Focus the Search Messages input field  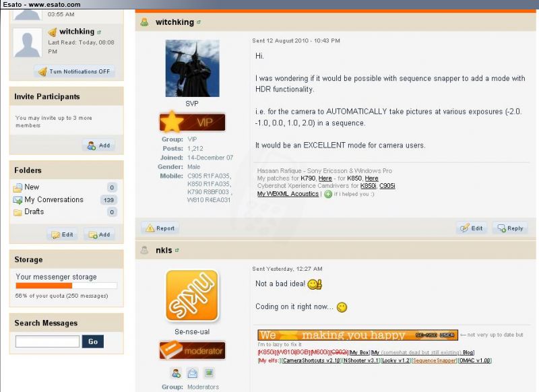coord(47,341)
